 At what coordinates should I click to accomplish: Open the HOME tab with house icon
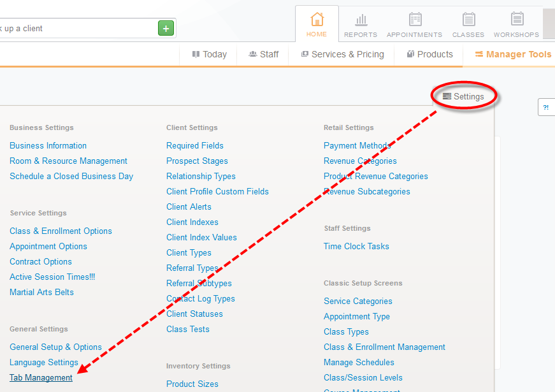317,24
